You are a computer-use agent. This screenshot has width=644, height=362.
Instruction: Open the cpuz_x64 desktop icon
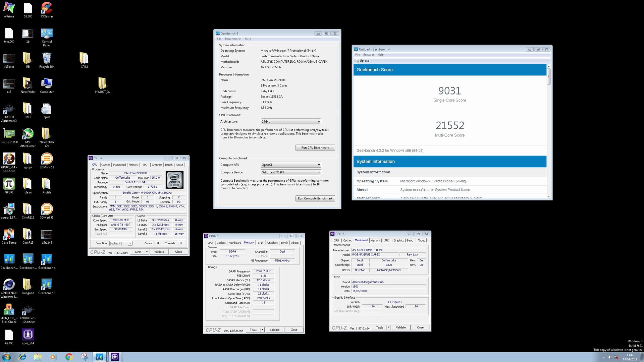(28, 337)
